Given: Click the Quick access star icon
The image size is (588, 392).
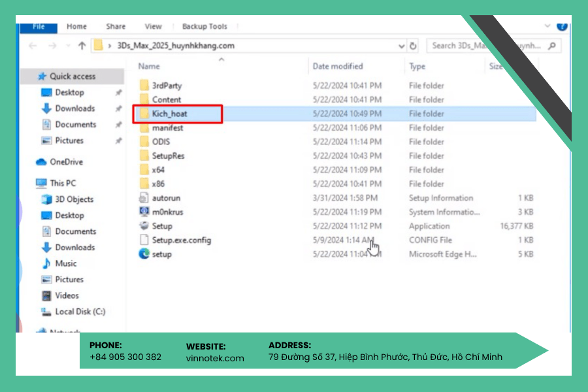Looking at the screenshot, I should click(x=42, y=76).
